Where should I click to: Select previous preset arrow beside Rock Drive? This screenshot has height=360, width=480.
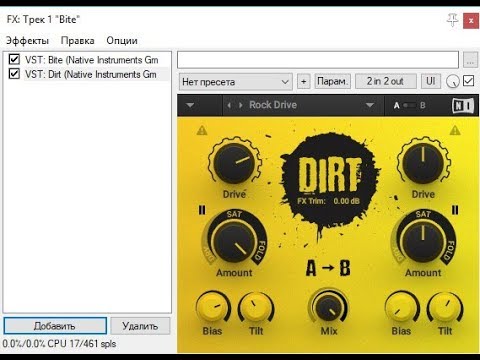tap(229, 105)
